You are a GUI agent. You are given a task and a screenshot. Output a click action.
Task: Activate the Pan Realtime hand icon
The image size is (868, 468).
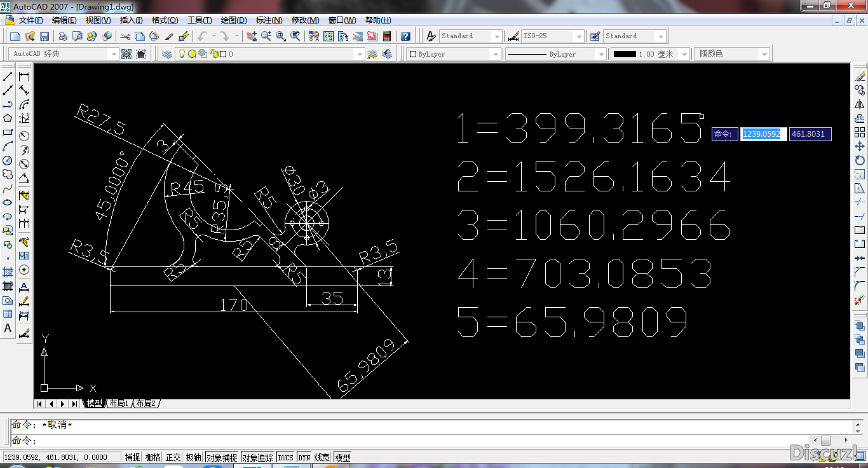click(252, 36)
